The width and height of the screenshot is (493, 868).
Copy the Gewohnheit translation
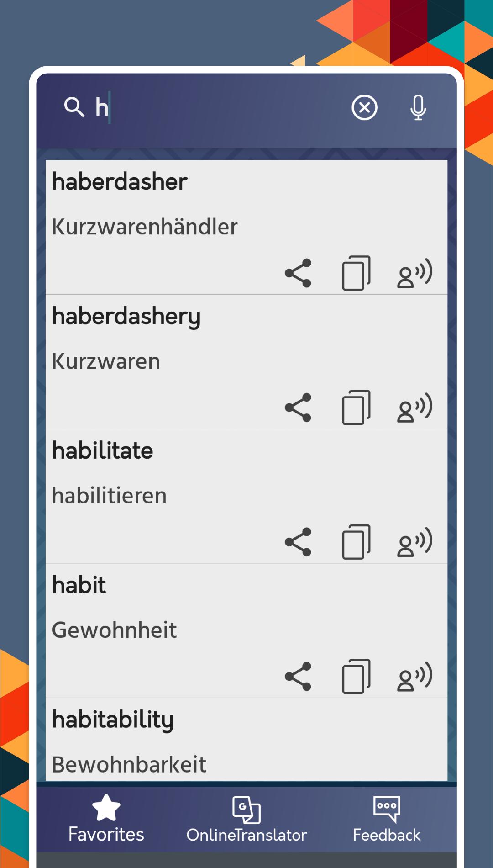point(357,676)
